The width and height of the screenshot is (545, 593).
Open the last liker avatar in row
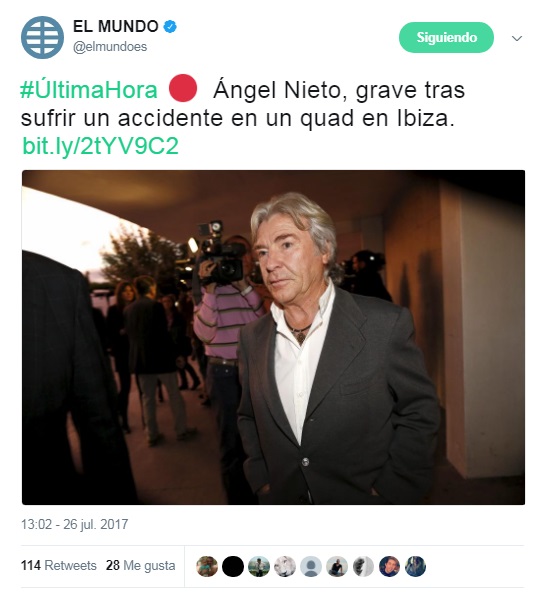(x=415, y=566)
